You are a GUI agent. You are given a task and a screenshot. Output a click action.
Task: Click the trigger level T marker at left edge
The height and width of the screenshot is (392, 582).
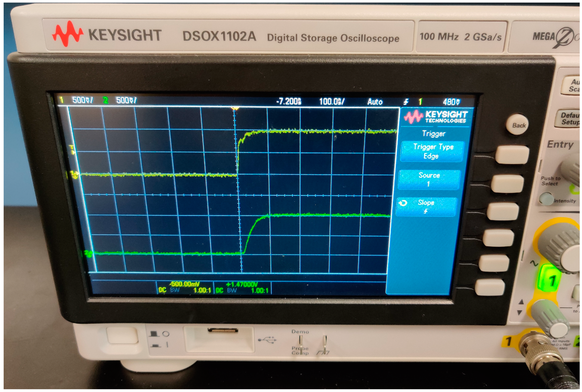[x=73, y=150]
